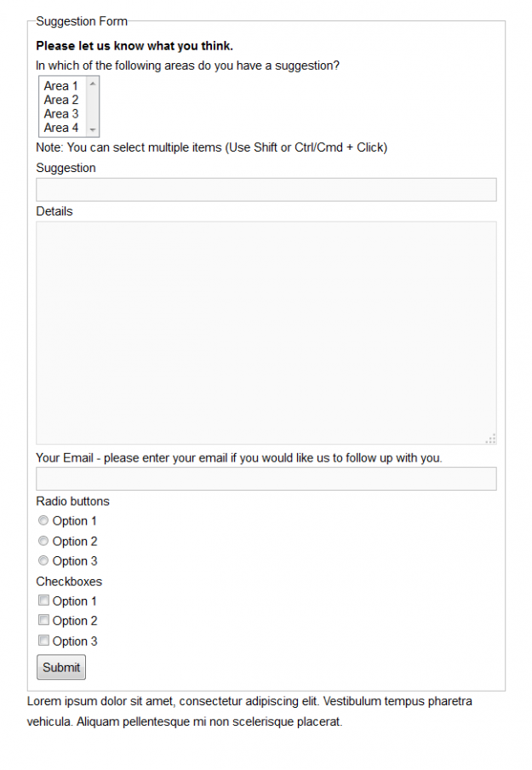This screenshot has width=532, height=770.
Task: Click the Suggestion field label
Action: point(66,168)
